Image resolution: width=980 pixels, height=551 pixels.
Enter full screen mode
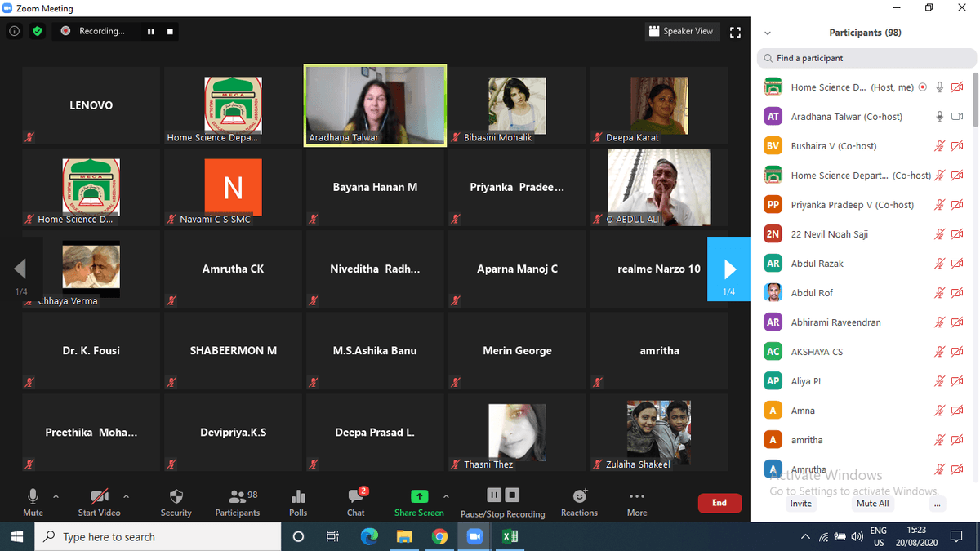point(735,32)
